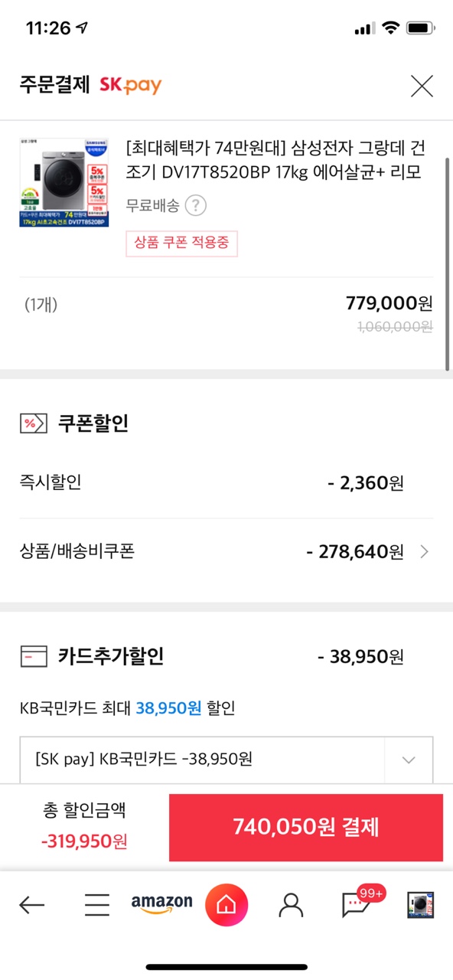Open the KB국민카드 discount dropdown
The width and height of the screenshot is (453, 980).
coord(226,759)
